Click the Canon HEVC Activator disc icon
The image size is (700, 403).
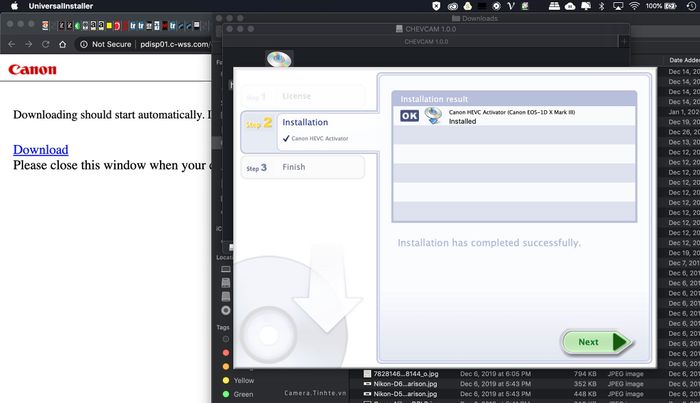point(433,116)
